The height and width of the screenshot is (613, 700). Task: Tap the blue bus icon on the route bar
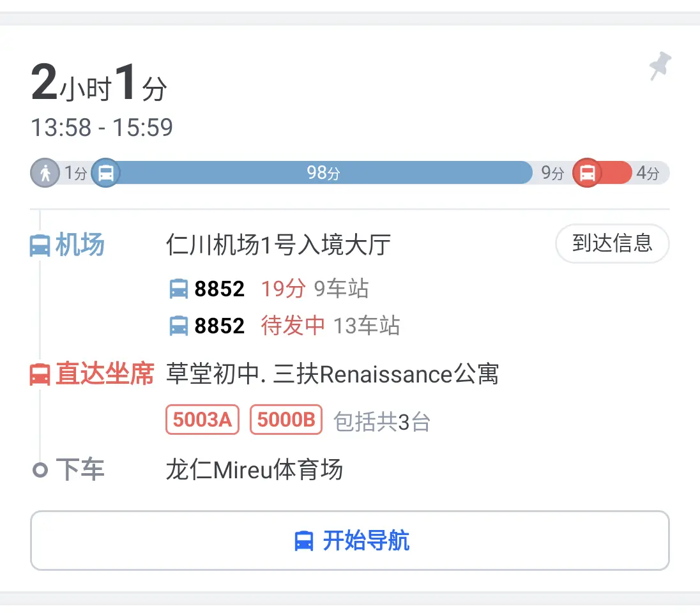106,173
